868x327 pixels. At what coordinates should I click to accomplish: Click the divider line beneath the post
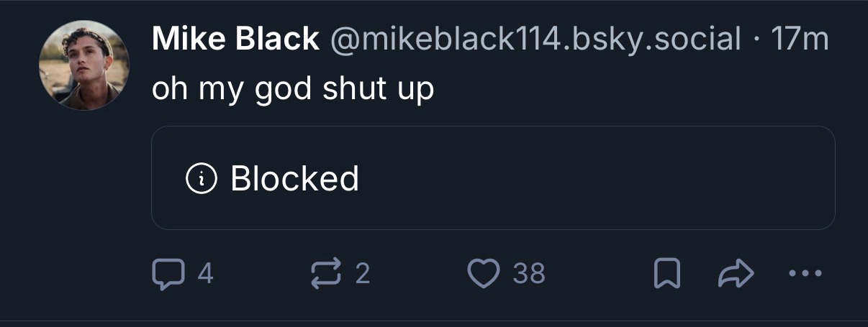click(434, 321)
